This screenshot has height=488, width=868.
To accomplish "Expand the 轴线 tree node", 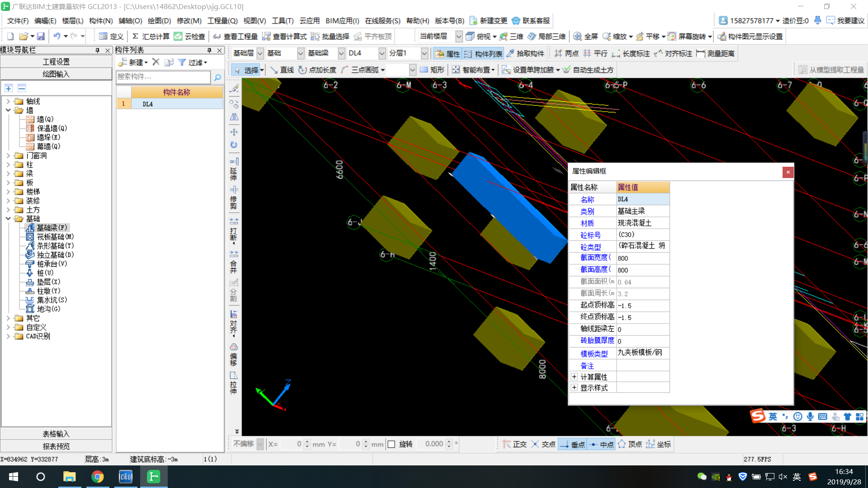I will pyautogui.click(x=8, y=101).
